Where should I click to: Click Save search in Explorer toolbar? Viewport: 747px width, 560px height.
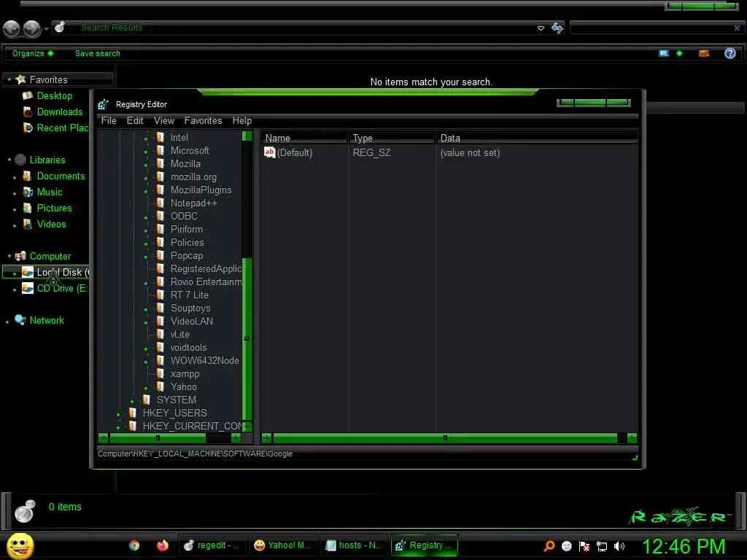(x=98, y=53)
